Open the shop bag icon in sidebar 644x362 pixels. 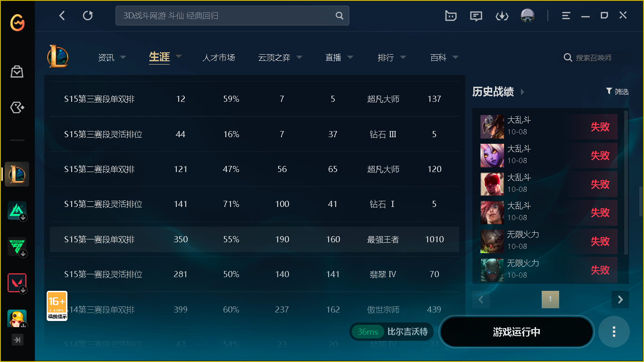[x=17, y=72]
